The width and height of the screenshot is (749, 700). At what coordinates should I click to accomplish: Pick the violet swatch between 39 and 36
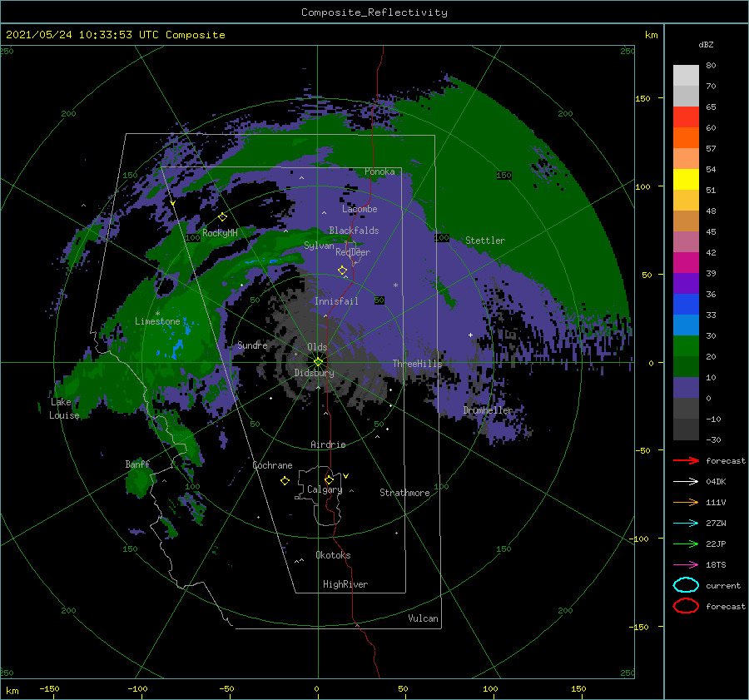686,283
